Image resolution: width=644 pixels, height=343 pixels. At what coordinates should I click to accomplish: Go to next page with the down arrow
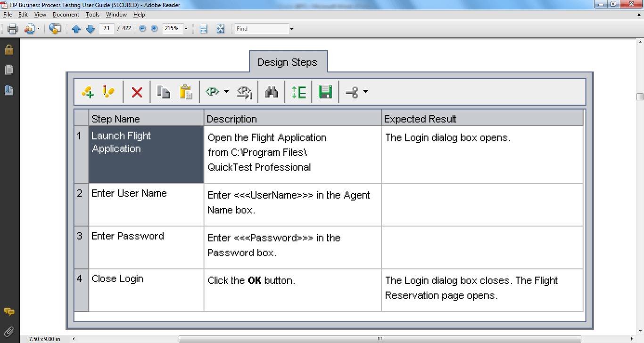(x=91, y=29)
